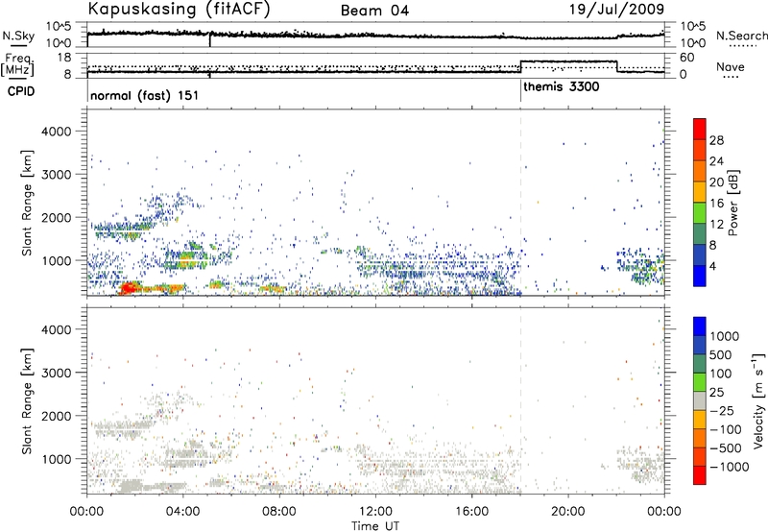This screenshot has height=532, width=768.
Task: Select the Time UT axis title
Action: coord(375,525)
